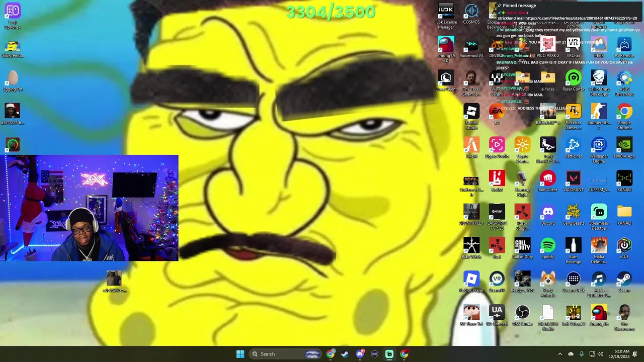644x362 pixels.
Task: Open Discord from the taskbar
Action: coord(360,354)
